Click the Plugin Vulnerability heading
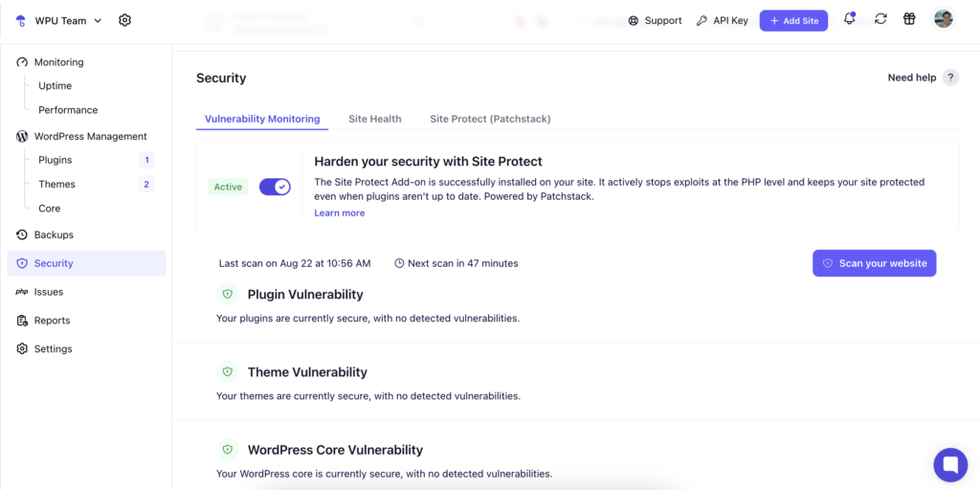The height and width of the screenshot is (490, 980). coord(305,294)
